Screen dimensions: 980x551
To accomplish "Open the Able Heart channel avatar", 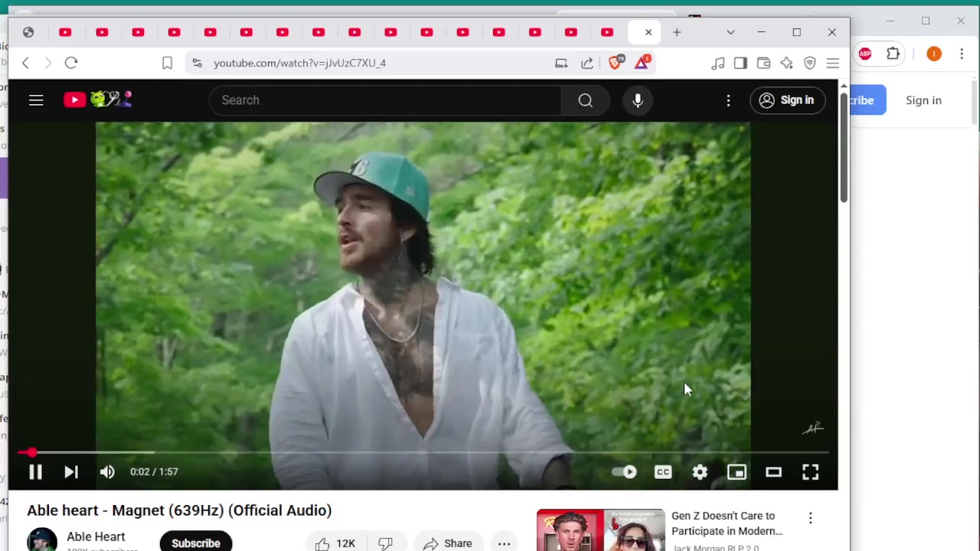I will coord(42,540).
